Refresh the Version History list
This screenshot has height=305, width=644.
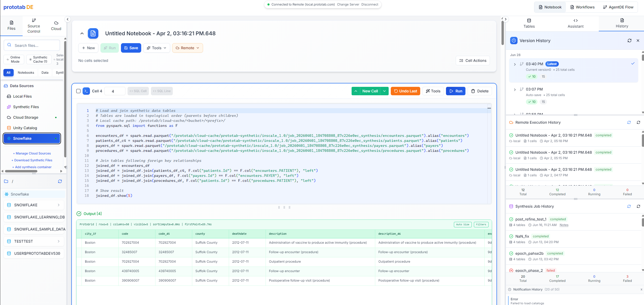point(629,41)
